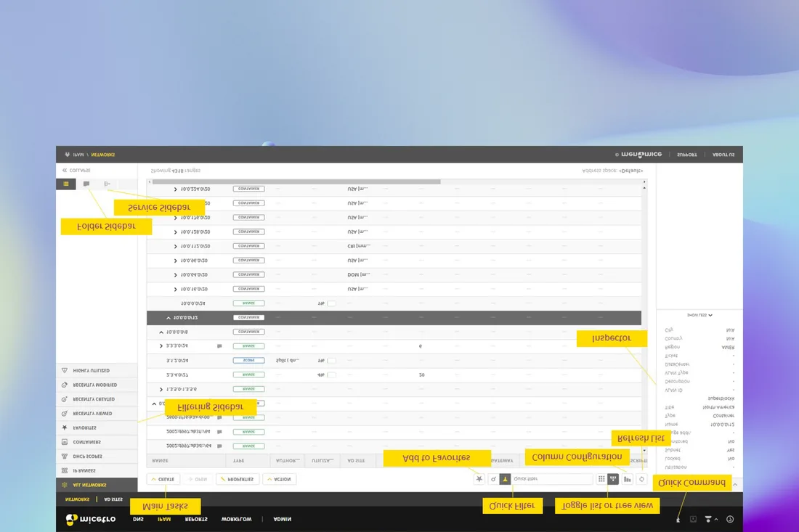Select the DHCP Scopes filter
This screenshot has height=532, width=799.
coord(97,457)
